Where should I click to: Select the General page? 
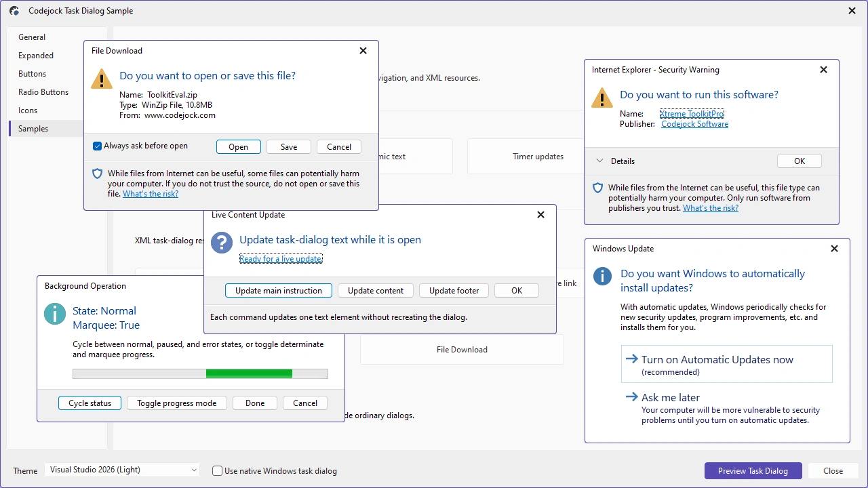[x=58, y=37]
